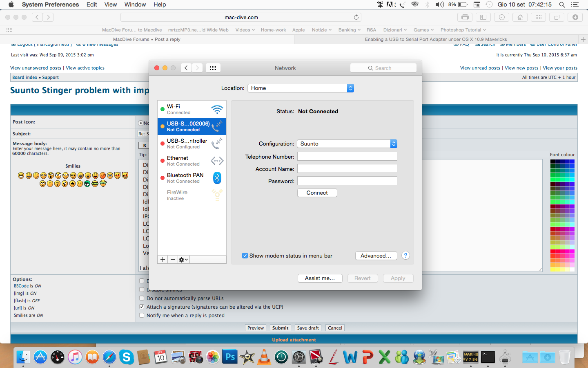Click the plus button to add network service
The image size is (588, 368).
pyautogui.click(x=163, y=260)
